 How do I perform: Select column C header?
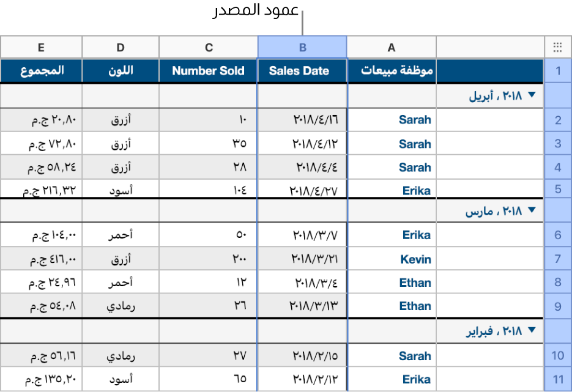(208, 47)
